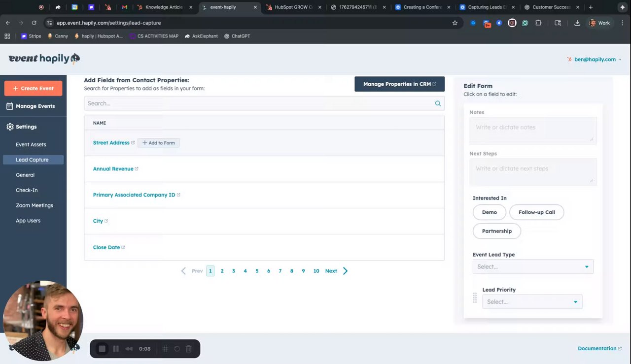The height and width of the screenshot is (364, 631).
Task: Click the Next pagination link
Action: 331,271
